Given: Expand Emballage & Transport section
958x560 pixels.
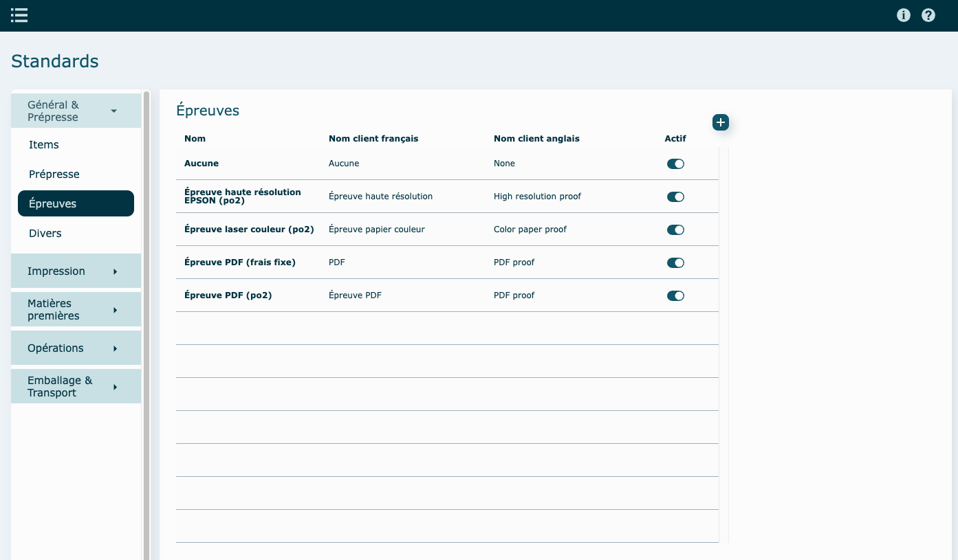Looking at the screenshot, I should (76, 387).
